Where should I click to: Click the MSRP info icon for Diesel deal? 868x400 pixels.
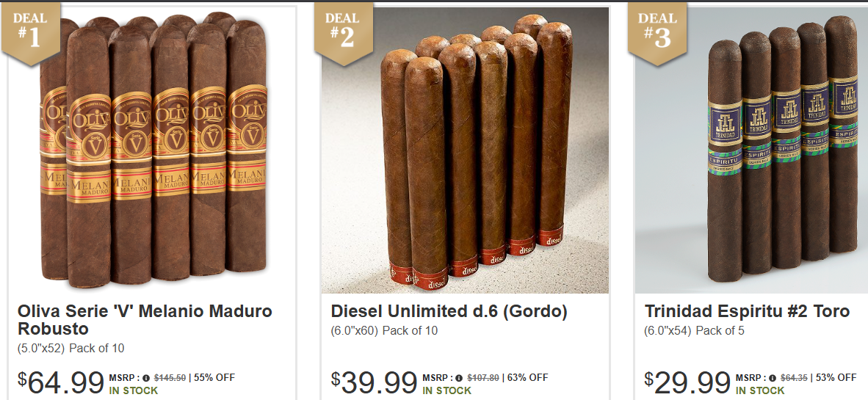(460, 379)
